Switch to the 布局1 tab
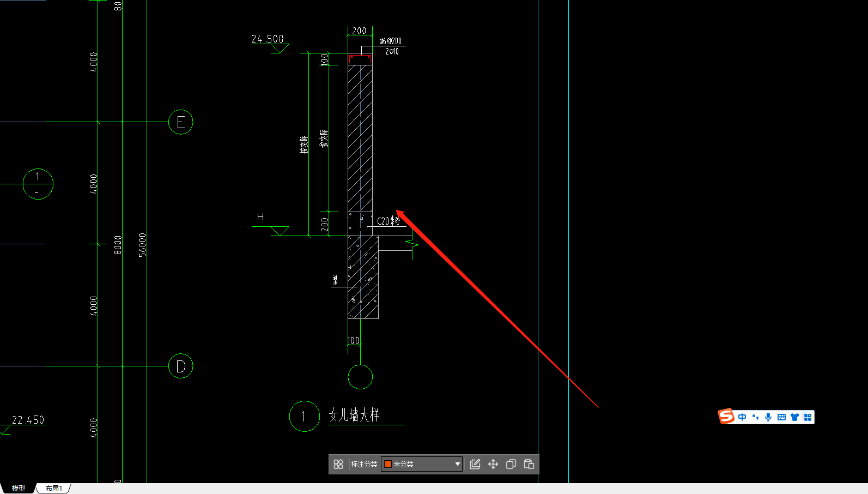This screenshot has height=494, width=868. pyautogui.click(x=53, y=489)
